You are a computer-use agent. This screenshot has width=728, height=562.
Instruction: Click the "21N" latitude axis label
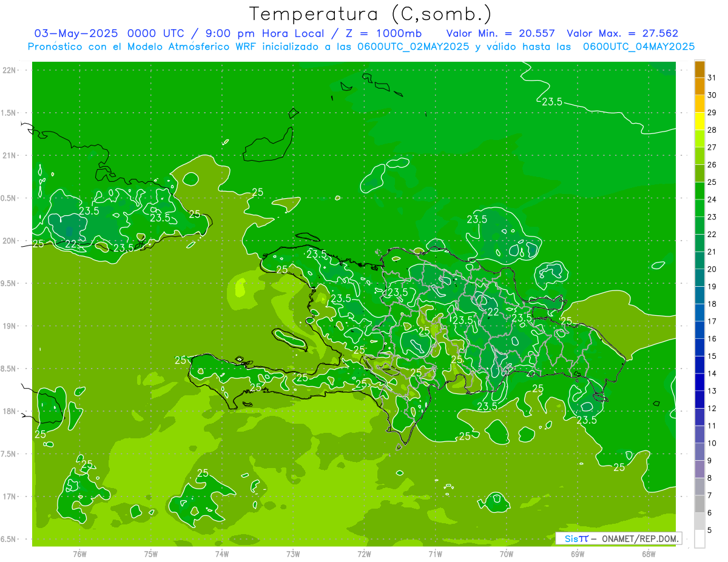10,155
